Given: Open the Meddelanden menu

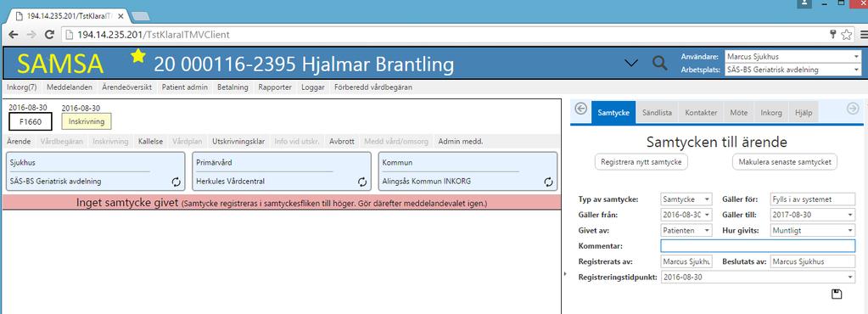Looking at the screenshot, I should 70,87.
